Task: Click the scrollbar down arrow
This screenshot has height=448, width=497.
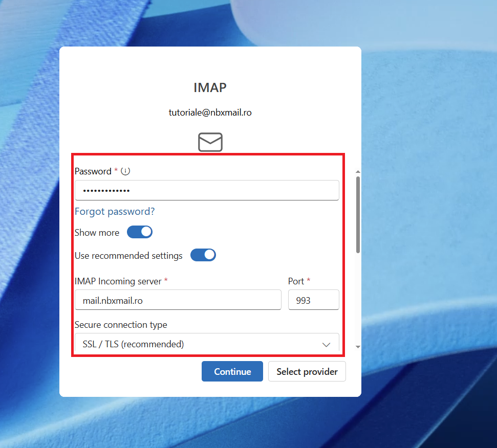Action: (358, 347)
